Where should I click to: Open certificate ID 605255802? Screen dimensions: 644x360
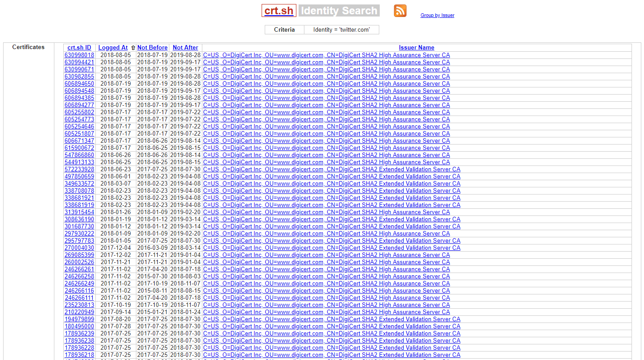(79, 112)
